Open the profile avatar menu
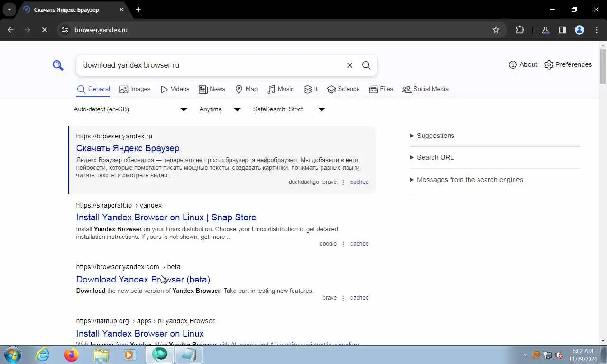 click(579, 30)
